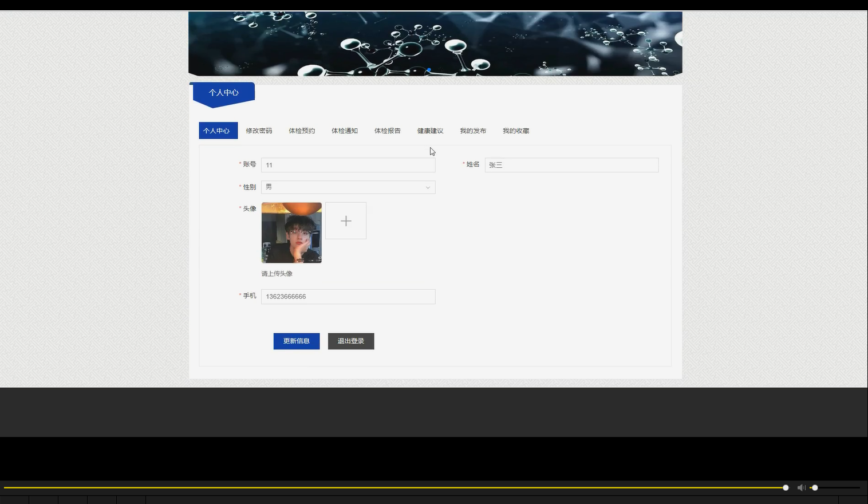Show the 我的发布 tab
Screen dimensions: 868x504
point(473,131)
